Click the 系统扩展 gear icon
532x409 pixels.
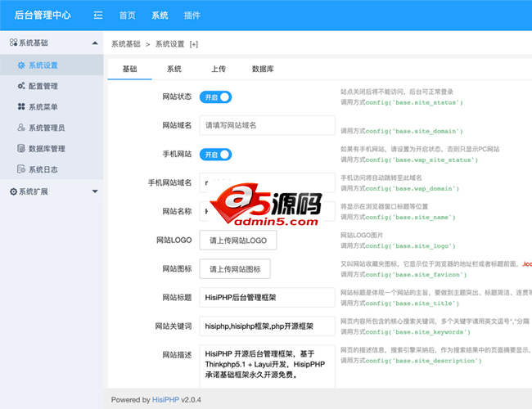click(12, 191)
